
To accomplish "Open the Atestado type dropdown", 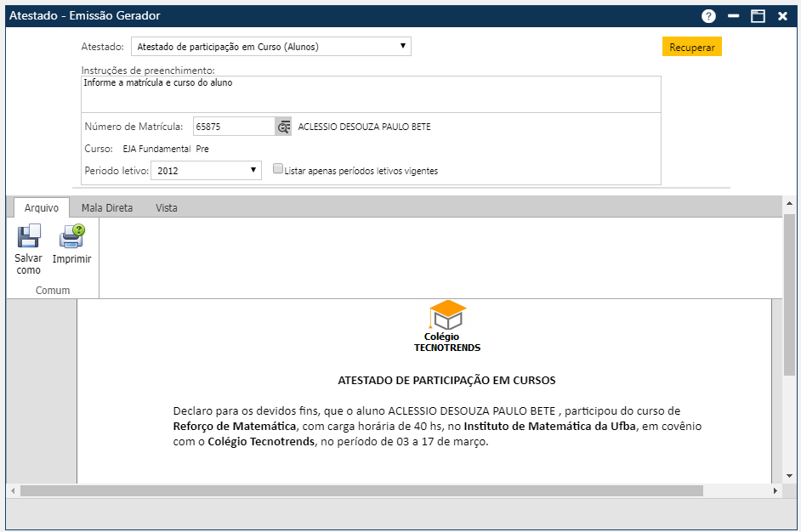I will pyautogui.click(x=270, y=47).
